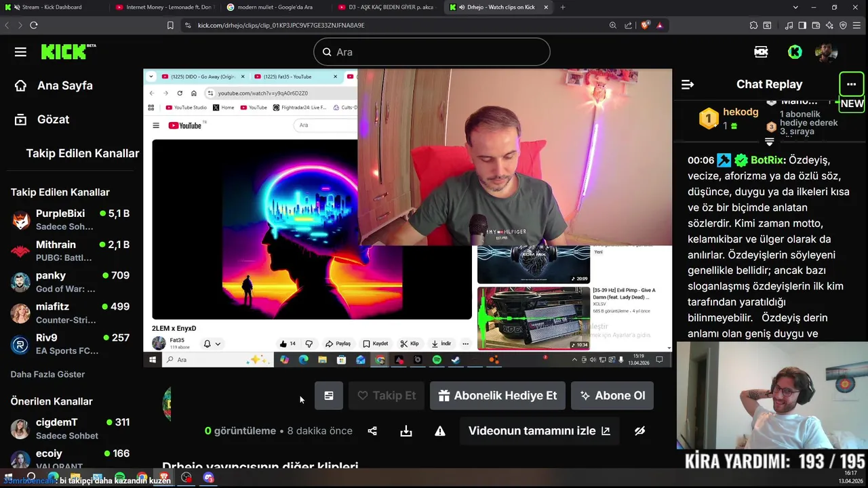Viewport: 868px width, 488px height.
Task: Click the green K badge icon
Action: click(795, 52)
